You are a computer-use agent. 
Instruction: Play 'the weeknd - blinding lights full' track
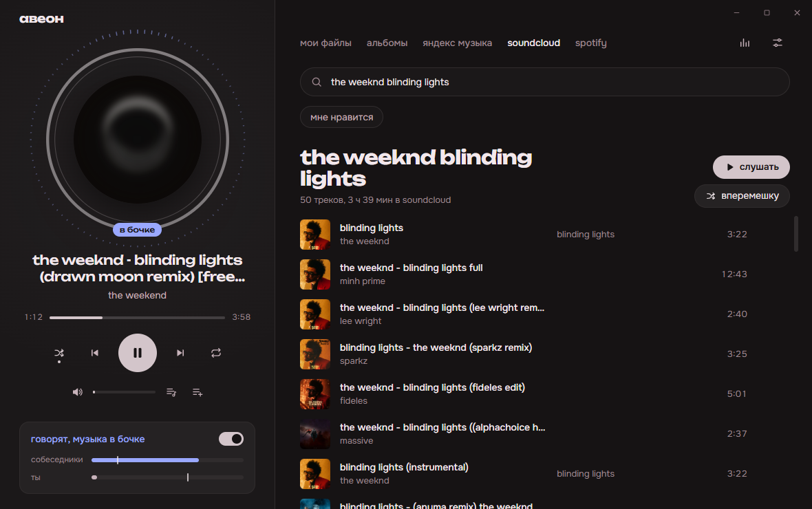point(412,268)
